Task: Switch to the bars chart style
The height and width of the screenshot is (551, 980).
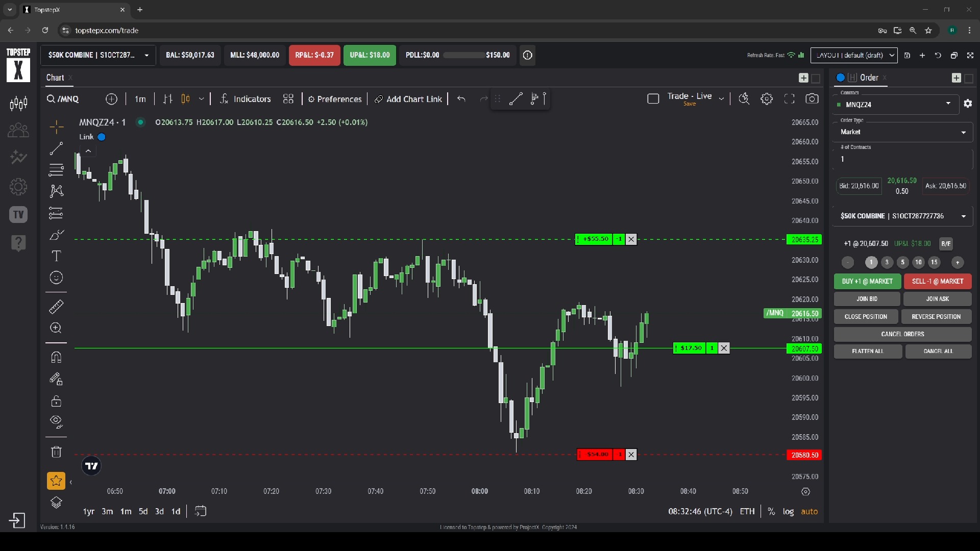Action: pos(168,99)
